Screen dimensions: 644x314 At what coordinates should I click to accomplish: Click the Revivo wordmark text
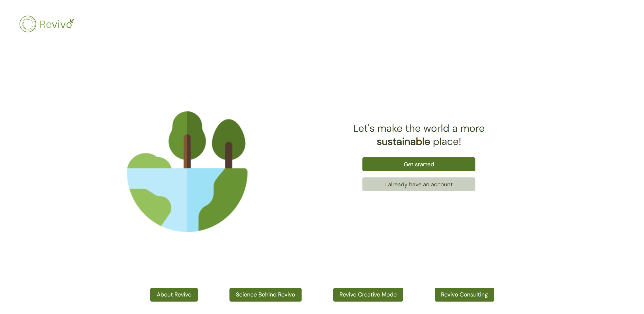55,25
